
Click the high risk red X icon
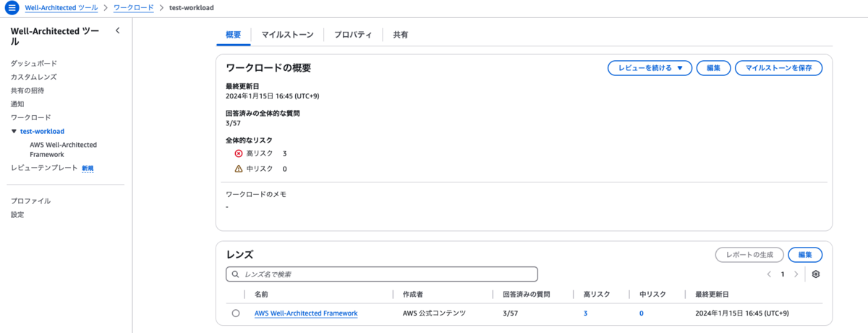239,153
